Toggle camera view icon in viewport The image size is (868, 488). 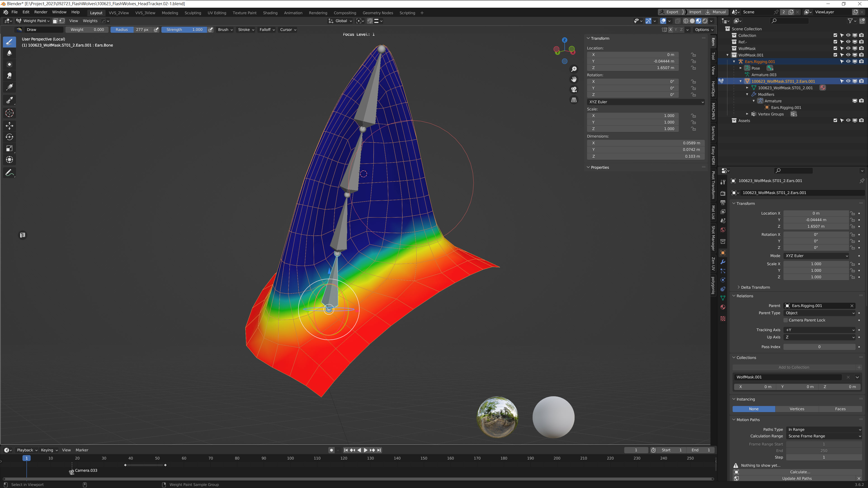[574, 90]
